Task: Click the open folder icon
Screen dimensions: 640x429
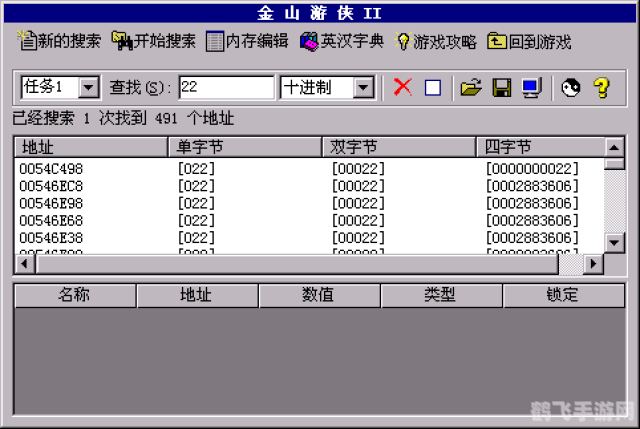Action: coord(471,87)
